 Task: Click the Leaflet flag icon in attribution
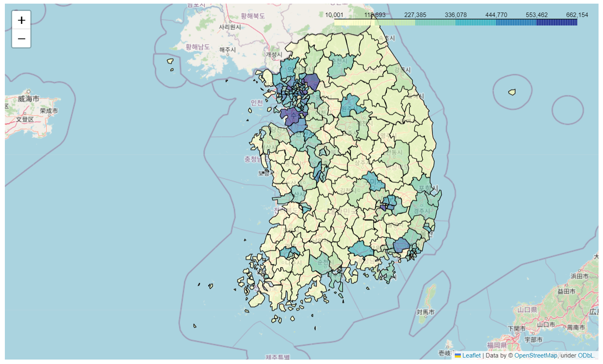click(x=458, y=356)
